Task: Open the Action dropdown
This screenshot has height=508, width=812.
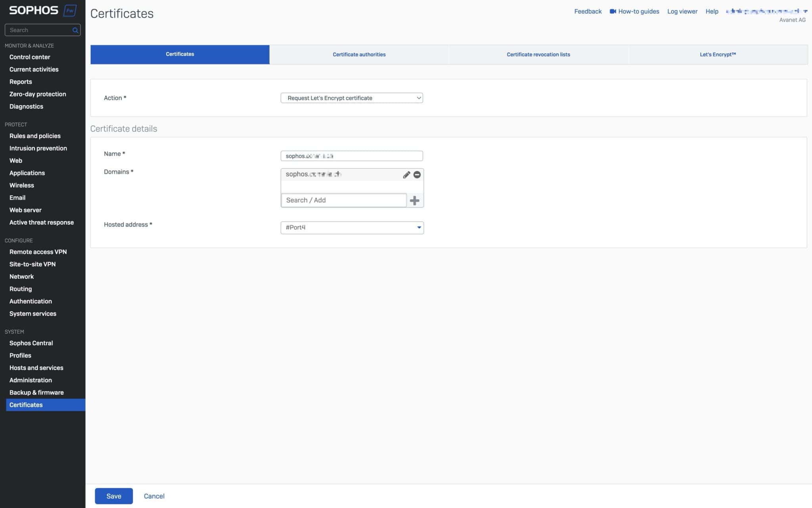Action: 351,98
